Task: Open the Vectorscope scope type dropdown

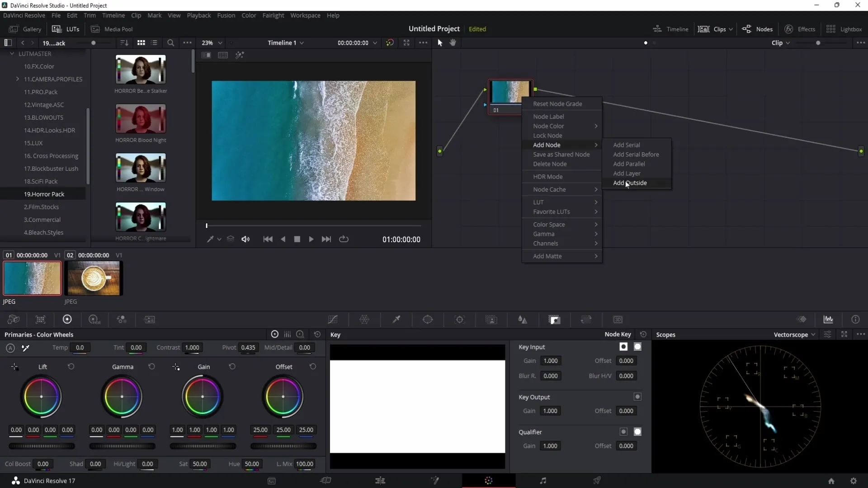Action: click(x=794, y=334)
